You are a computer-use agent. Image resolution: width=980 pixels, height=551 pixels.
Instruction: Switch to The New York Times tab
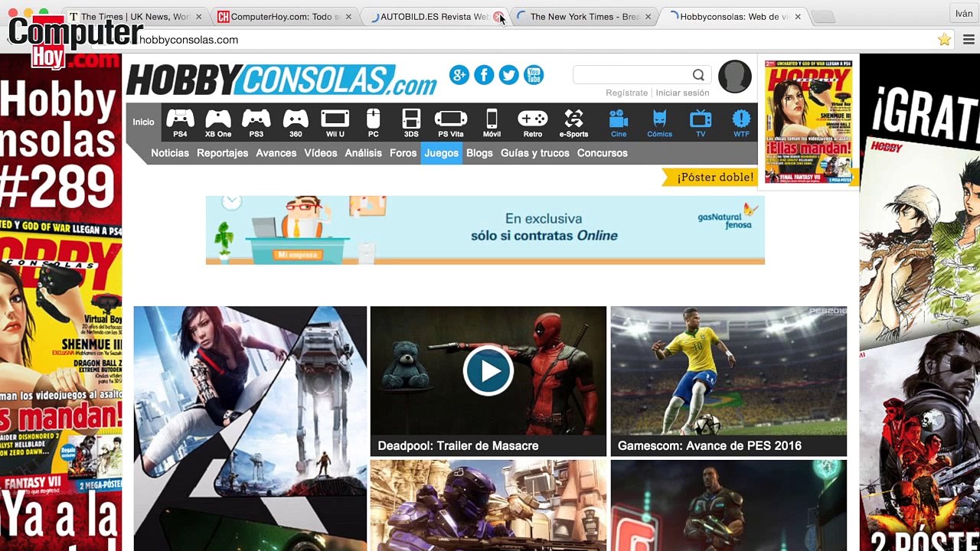pyautogui.click(x=583, y=16)
